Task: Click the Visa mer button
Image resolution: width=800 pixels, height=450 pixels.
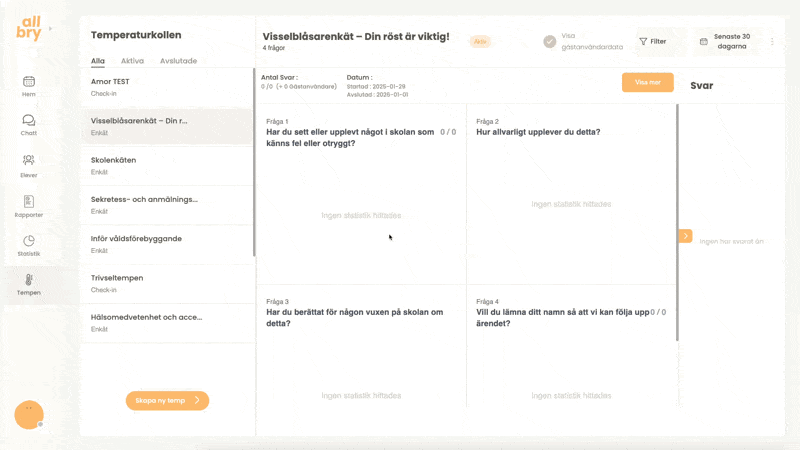Action: tap(647, 83)
